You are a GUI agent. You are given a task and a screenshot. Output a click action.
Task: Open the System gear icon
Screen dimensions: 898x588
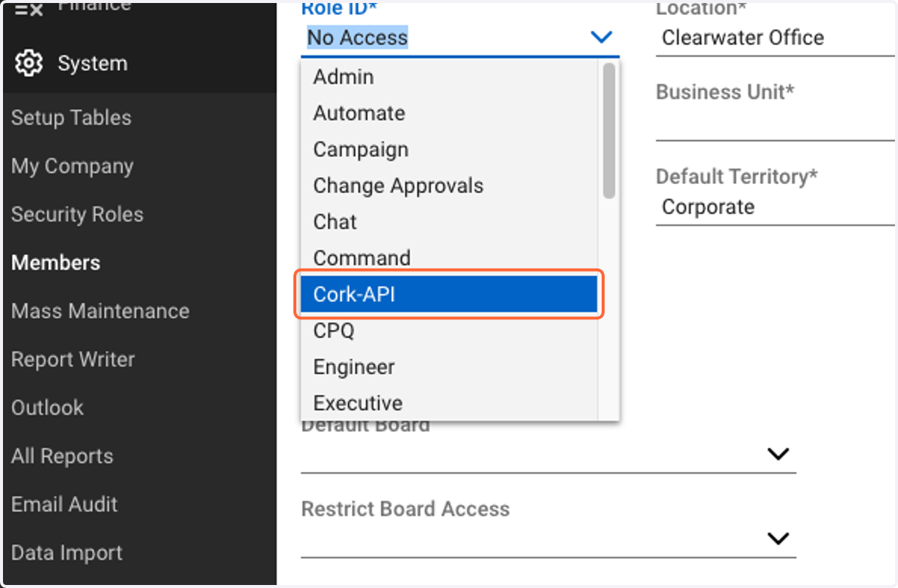tap(28, 64)
